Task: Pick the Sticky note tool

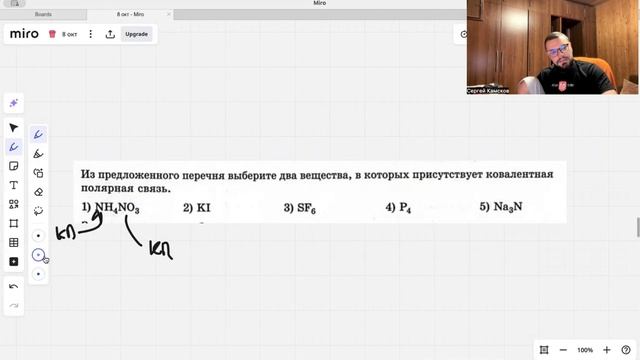Action: 13,166
